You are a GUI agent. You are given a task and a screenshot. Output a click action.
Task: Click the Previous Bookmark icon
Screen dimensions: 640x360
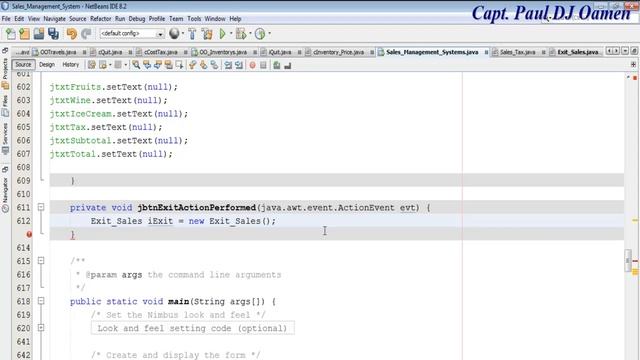pos(193,65)
